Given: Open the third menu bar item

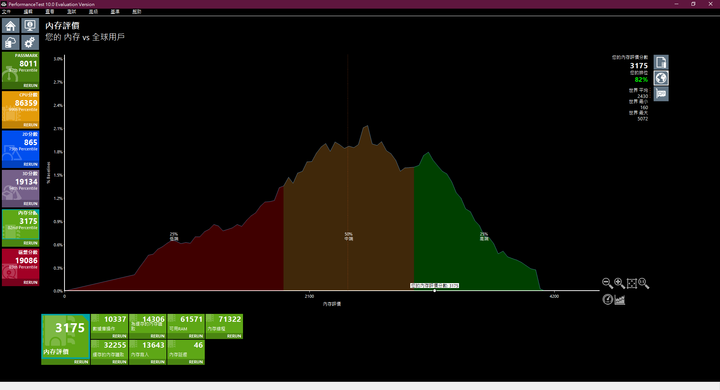Looking at the screenshot, I should pos(50,11).
